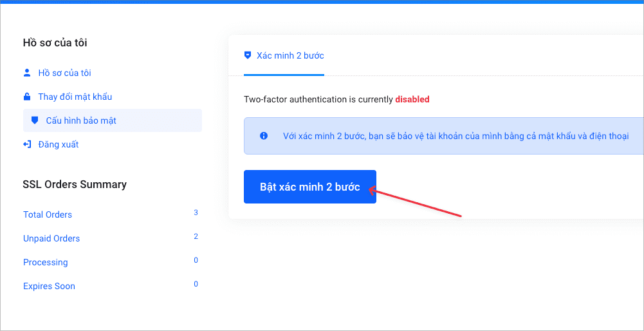This screenshot has height=331, width=644.
Task: Click the SSL Orders Summary heading
Action: point(75,184)
